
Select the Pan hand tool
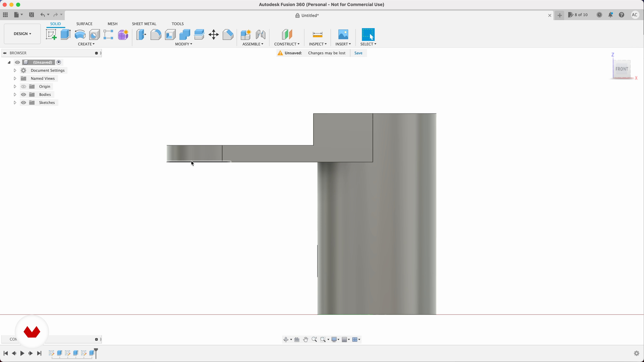click(306, 340)
